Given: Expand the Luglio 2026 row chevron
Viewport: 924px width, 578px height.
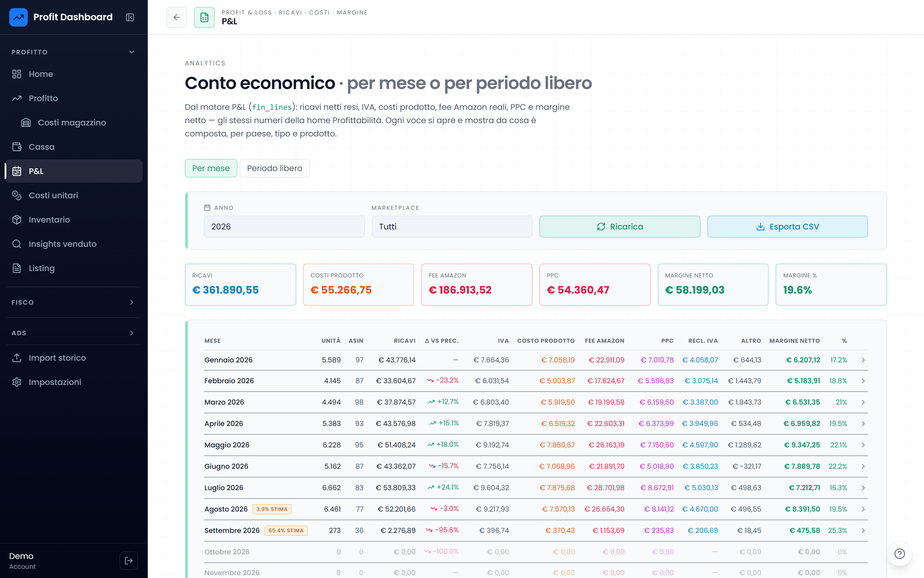Looking at the screenshot, I should pos(863,488).
